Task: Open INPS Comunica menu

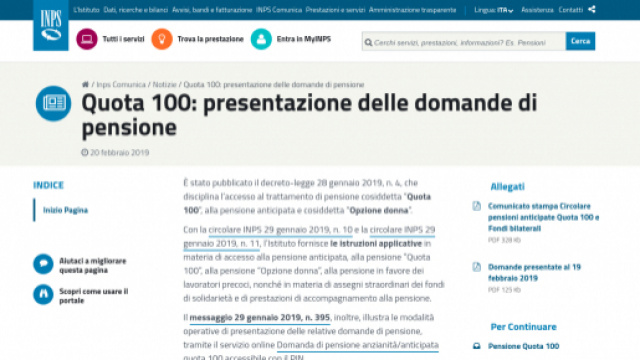Action: pos(279,10)
